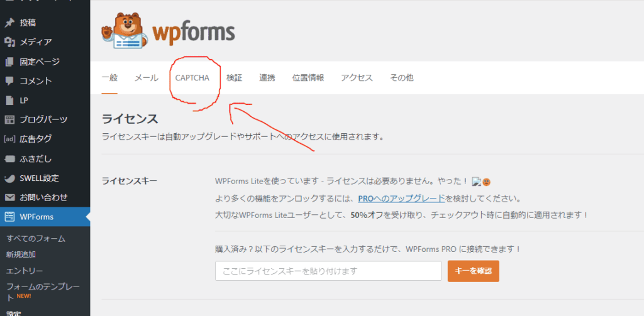This screenshot has height=316, width=644.
Task: Select WPForms in the sidebar
Action: [x=45, y=217]
